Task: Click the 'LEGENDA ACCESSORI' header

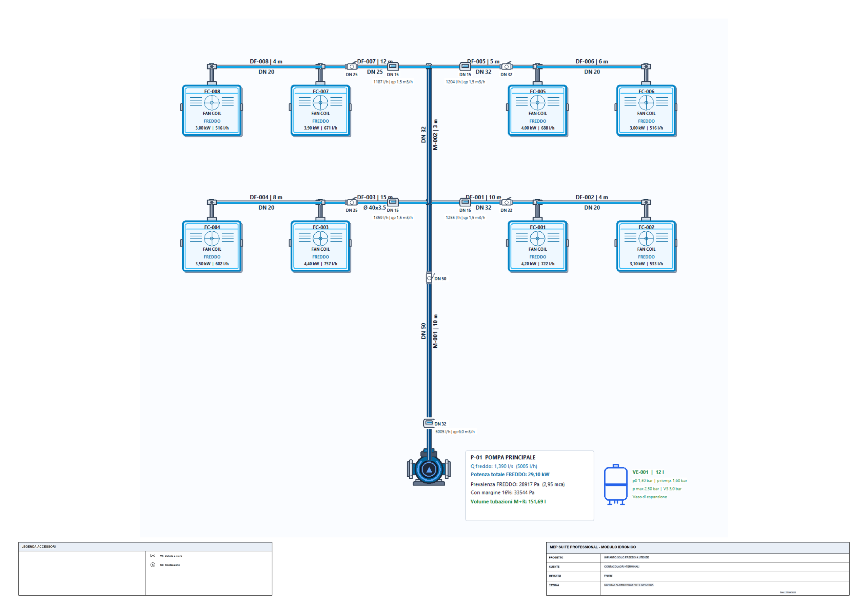Action: (39, 546)
